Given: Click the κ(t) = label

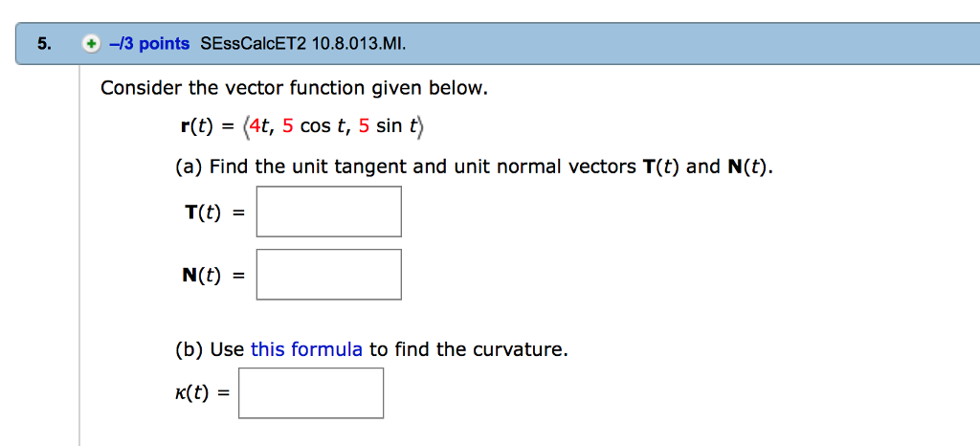Looking at the screenshot, I should click(x=203, y=393).
